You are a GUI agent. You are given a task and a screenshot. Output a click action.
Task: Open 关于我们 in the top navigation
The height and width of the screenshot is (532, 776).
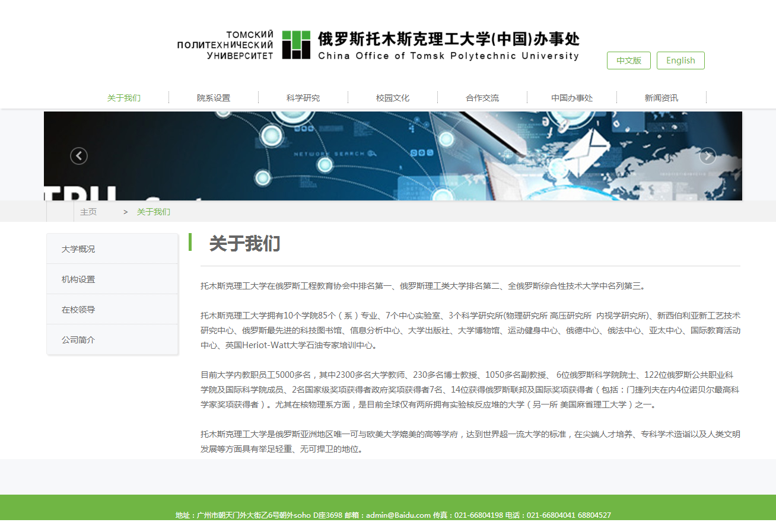coord(123,98)
